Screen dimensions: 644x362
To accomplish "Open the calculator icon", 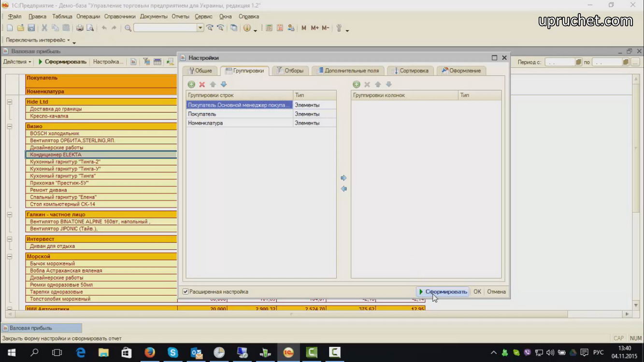I will pyautogui.click(x=269, y=28).
